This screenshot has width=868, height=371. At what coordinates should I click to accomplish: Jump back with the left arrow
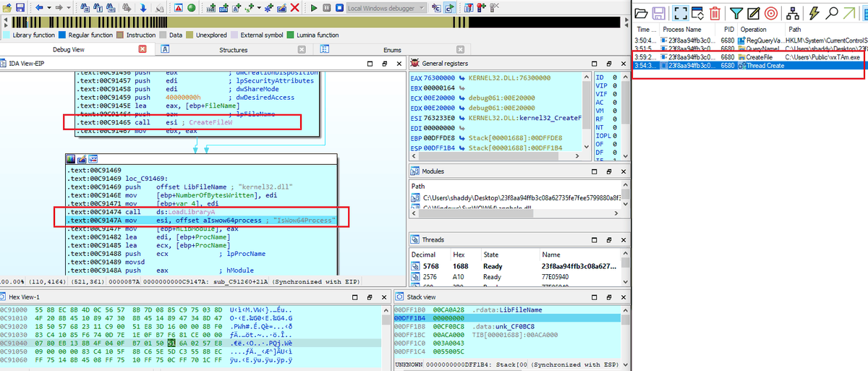pos(38,7)
